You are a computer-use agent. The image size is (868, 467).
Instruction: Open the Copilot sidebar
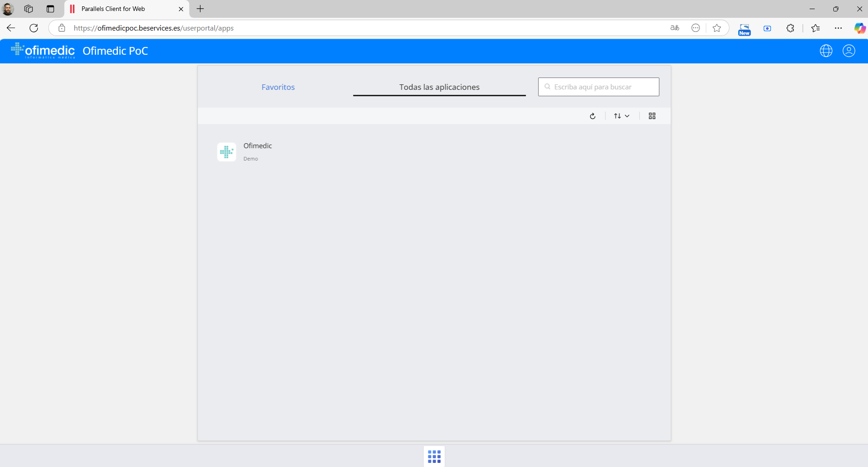tap(859, 28)
